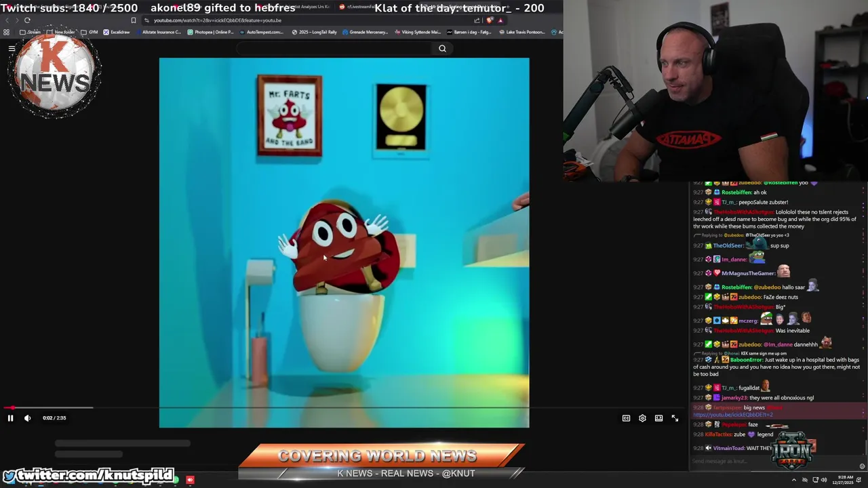Click VitmainToad chat username
Image resolution: width=868 pixels, height=488 pixels.
(730, 448)
